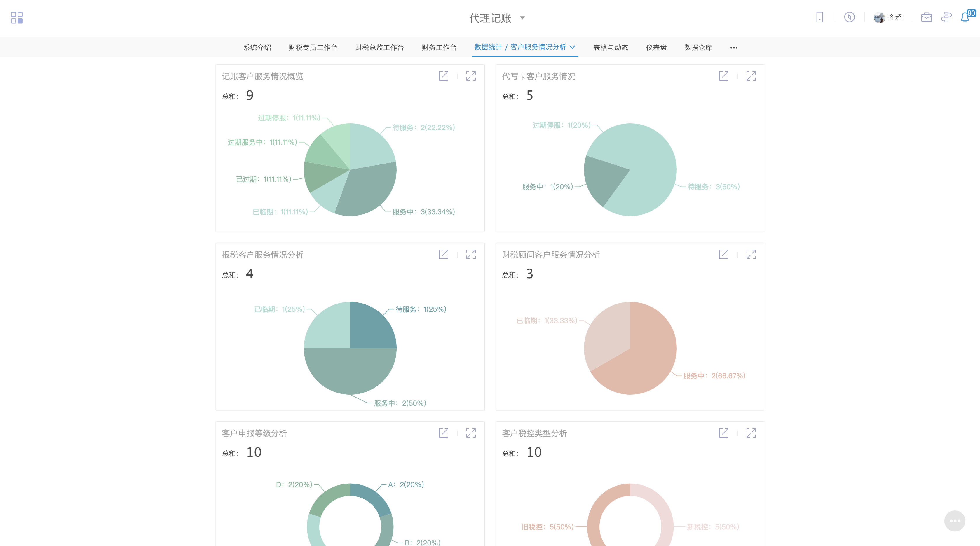Open the workflow connector icon
This screenshot has width=980, height=546.
(x=946, y=17)
